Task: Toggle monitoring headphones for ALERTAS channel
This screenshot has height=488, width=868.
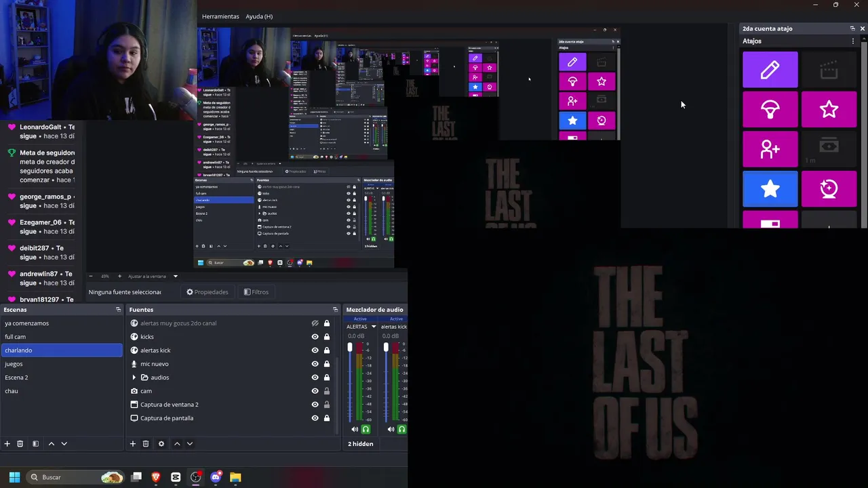Action: 366,429
